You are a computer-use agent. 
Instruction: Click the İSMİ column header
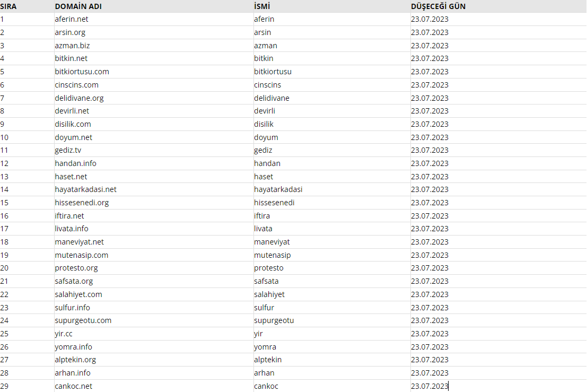(262, 6)
